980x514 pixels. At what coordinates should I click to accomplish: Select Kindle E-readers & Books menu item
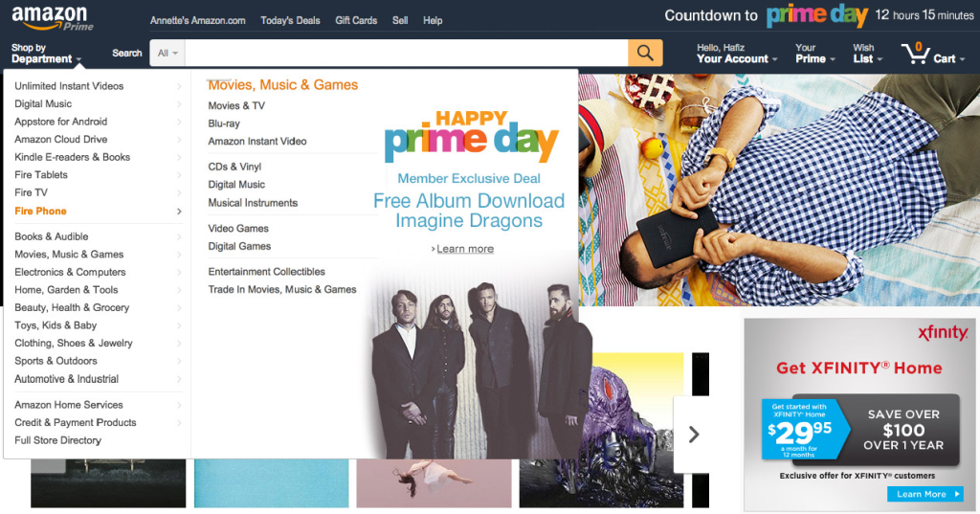pos(73,157)
